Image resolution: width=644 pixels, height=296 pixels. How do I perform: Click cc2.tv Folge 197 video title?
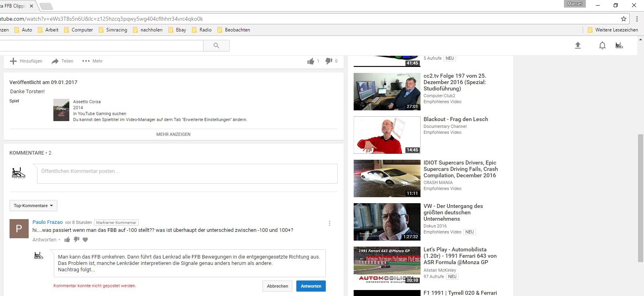tap(455, 82)
